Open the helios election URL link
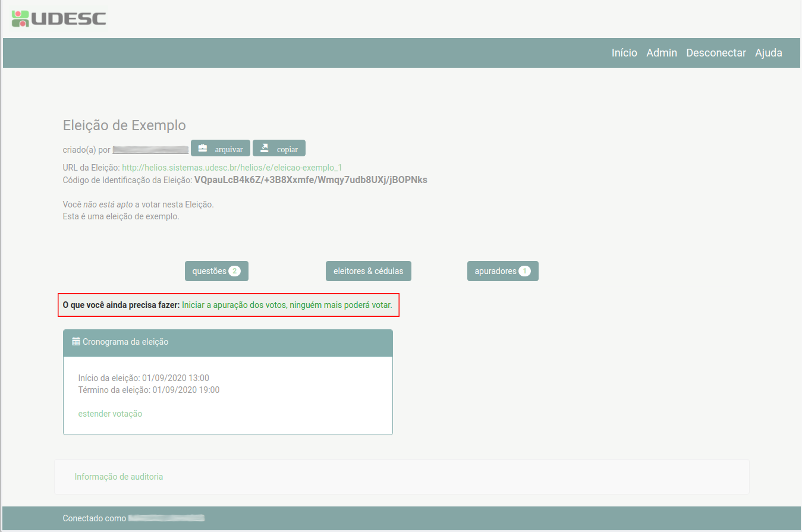Screen dimensions: 802x532 tap(232, 168)
